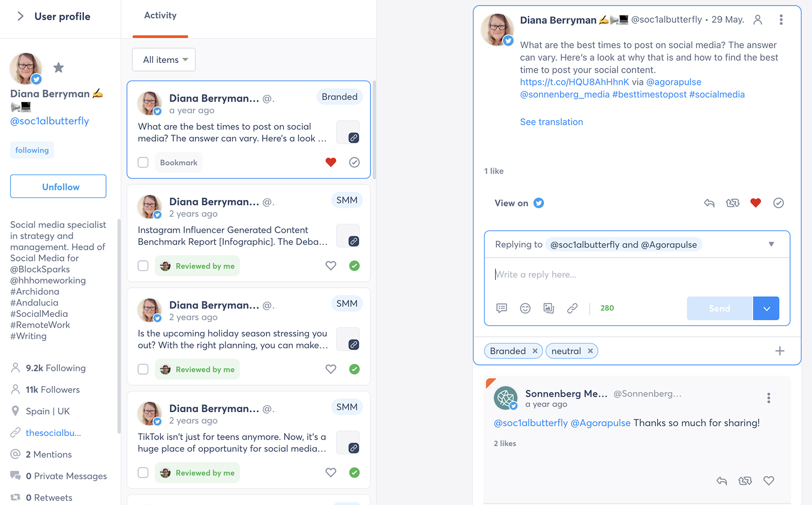Viewport: 812px width, 505px height.
Task: Click See translation
Action: coord(551,122)
